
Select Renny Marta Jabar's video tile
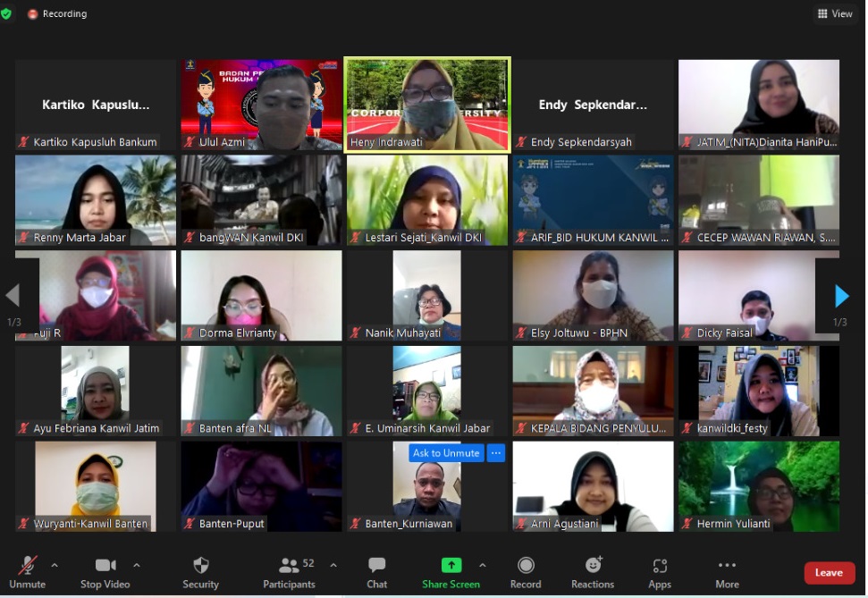96,200
